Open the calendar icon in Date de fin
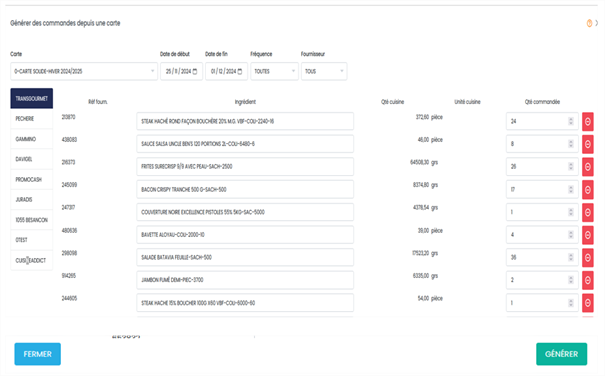The height and width of the screenshot is (376, 605). click(240, 71)
